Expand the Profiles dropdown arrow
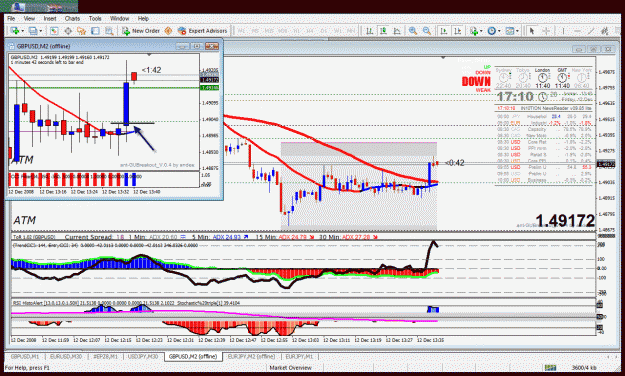The height and width of the screenshot is (376, 625). [40, 31]
